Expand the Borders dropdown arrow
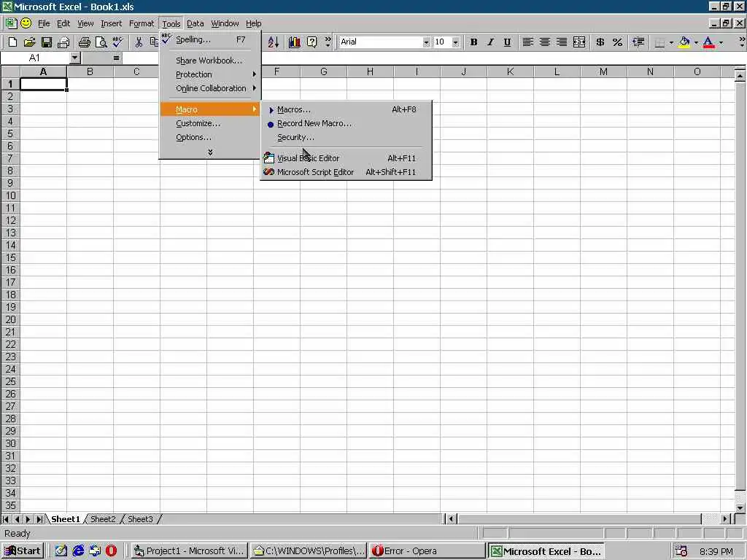 click(671, 42)
